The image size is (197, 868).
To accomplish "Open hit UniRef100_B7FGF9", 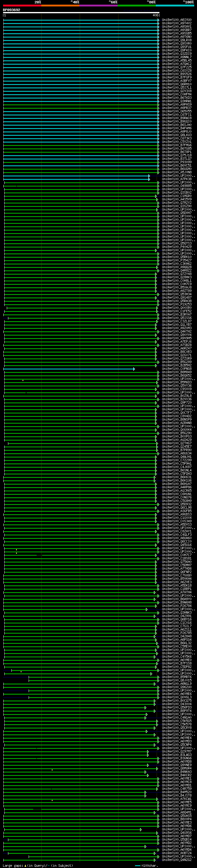I will pyautogui.click(x=177, y=78).
